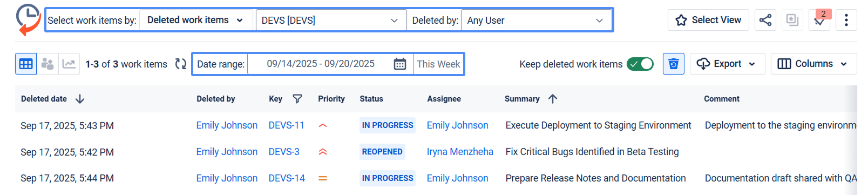Image resolution: width=868 pixels, height=195 pixels.
Task: Click the refresh arrows icon
Action: tap(181, 64)
